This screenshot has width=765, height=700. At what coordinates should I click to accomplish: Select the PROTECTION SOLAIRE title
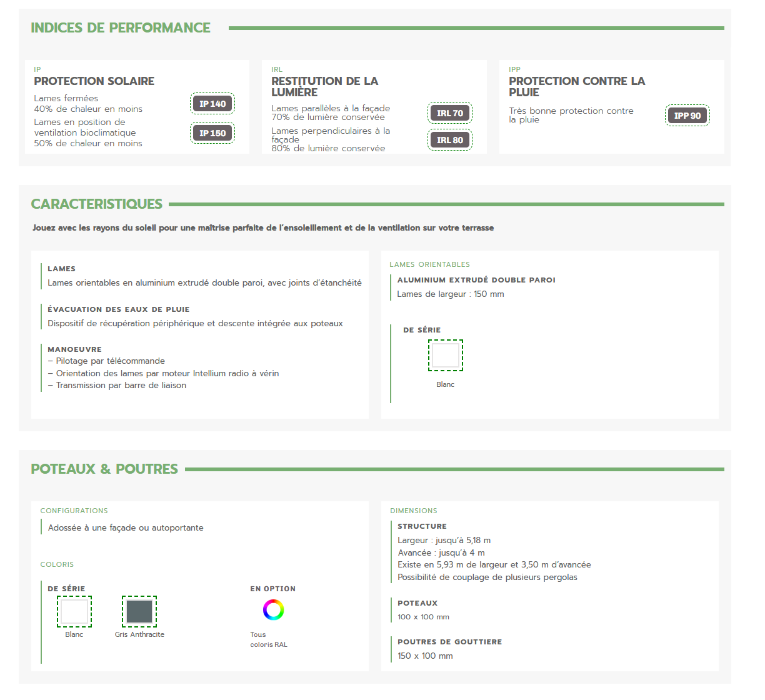click(94, 81)
